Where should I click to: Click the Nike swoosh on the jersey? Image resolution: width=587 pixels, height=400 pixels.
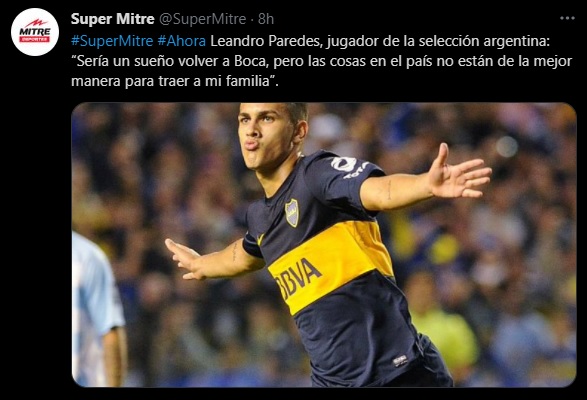260,239
